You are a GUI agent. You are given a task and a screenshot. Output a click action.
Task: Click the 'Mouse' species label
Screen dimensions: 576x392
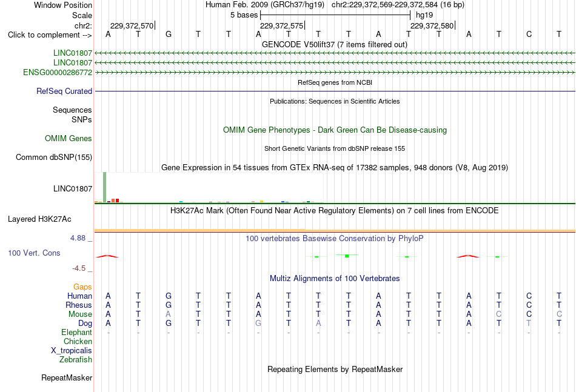[80, 314]
